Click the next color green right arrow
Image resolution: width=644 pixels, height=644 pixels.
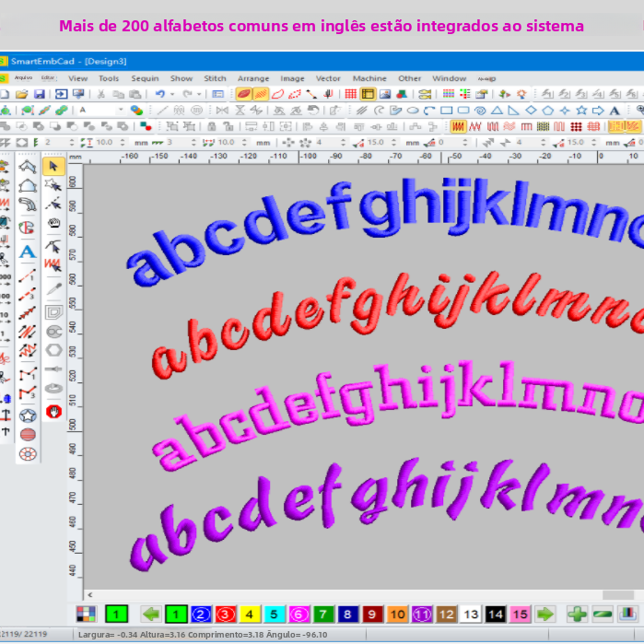545,614
